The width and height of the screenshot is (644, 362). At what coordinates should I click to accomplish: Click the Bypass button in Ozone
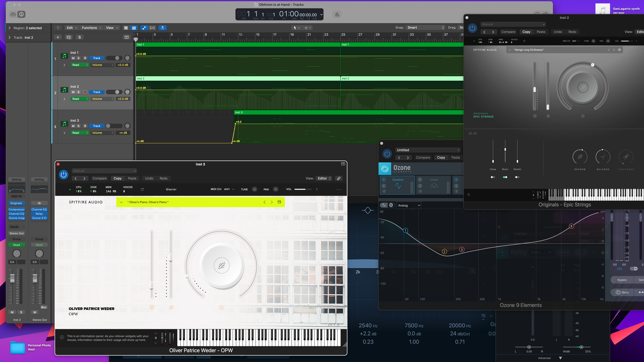pyautogui.click(x=622, y=280)
